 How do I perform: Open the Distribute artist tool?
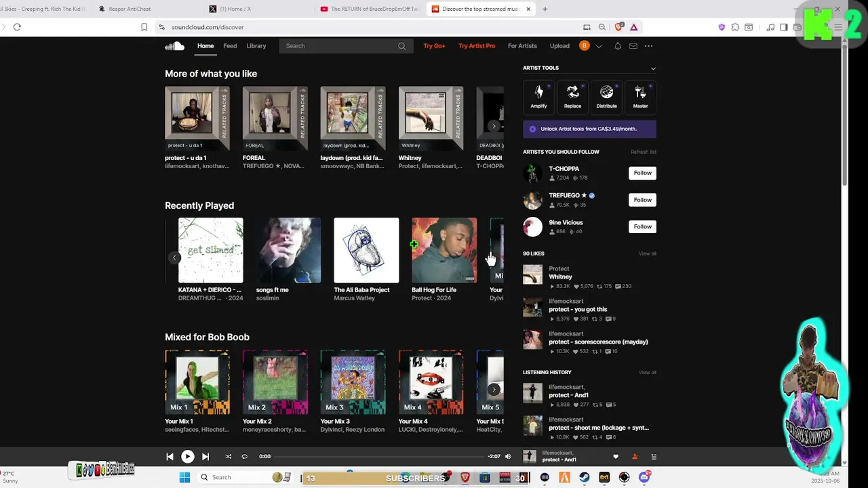pyautogui.click(x=607, y=97)
